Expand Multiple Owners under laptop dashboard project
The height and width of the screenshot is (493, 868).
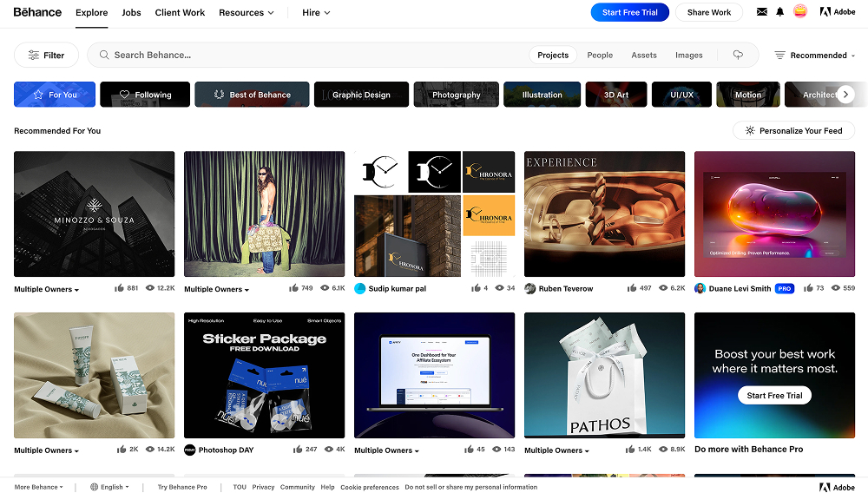pos(386,450)
